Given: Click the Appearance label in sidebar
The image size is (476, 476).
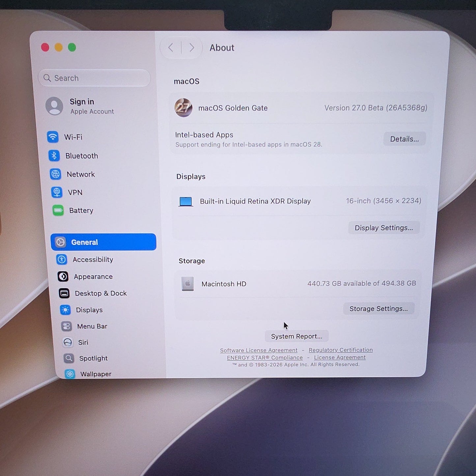Looking at the screenshot, I should pyautogui.click(x=93, y=277).
